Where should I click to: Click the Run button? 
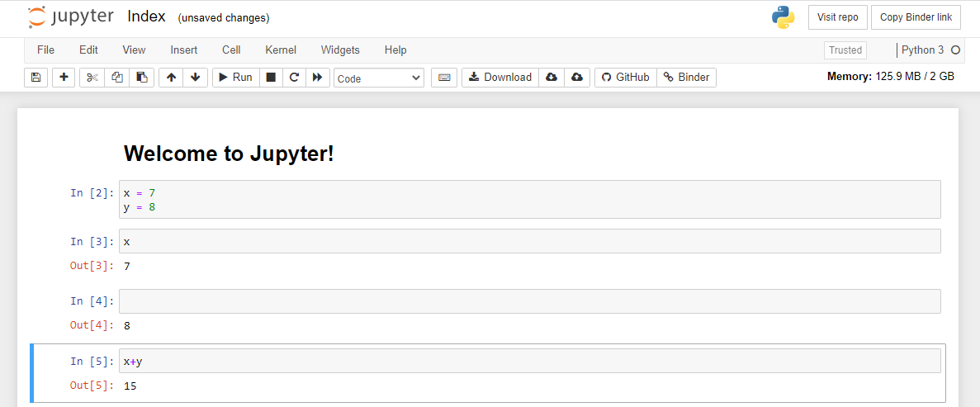point(235,78)
